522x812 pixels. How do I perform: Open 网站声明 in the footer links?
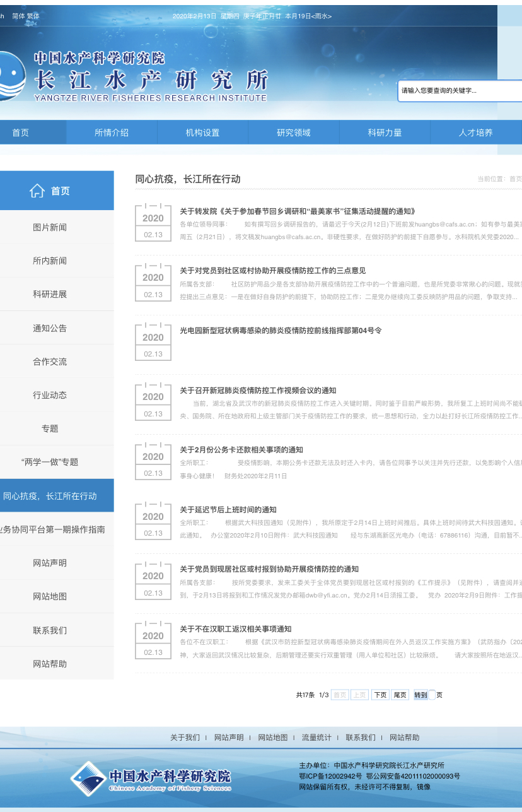tap(229, 738)
